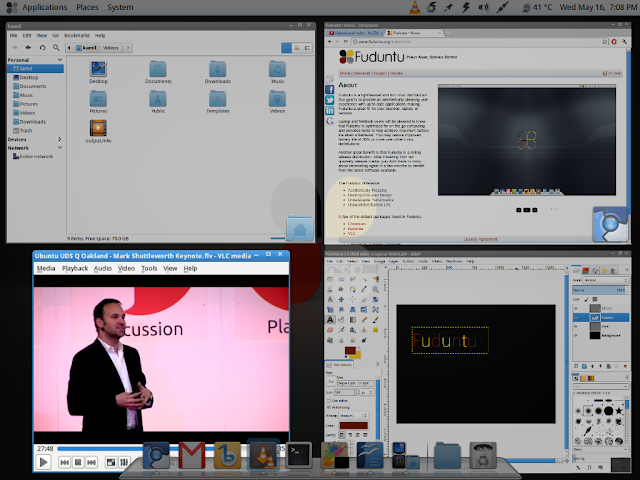This screenshot has width=640, height=480.
Task: Open the Terminal icon in the dock
Action: (298, 454)
